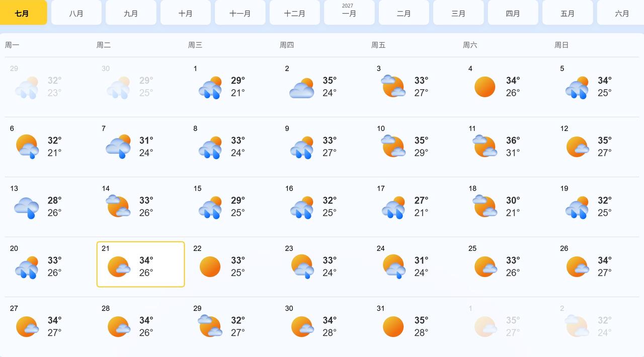Viewport: 644px width, 357px height.
Task: Switch to the 五月 month tab
Action: [567, 13]
